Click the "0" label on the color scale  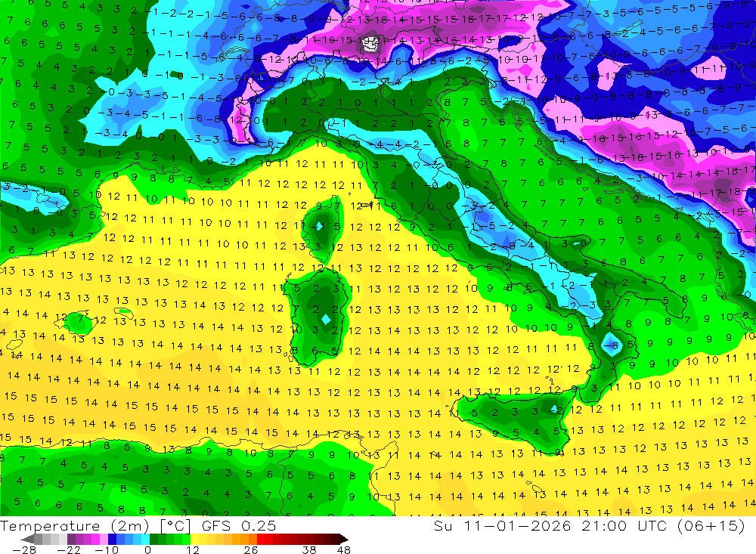pos(147,549)
